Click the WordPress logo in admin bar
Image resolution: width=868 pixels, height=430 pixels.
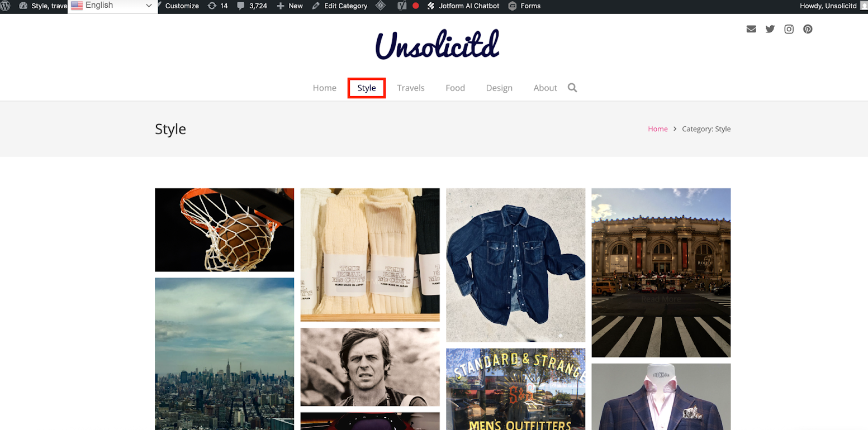6,6
